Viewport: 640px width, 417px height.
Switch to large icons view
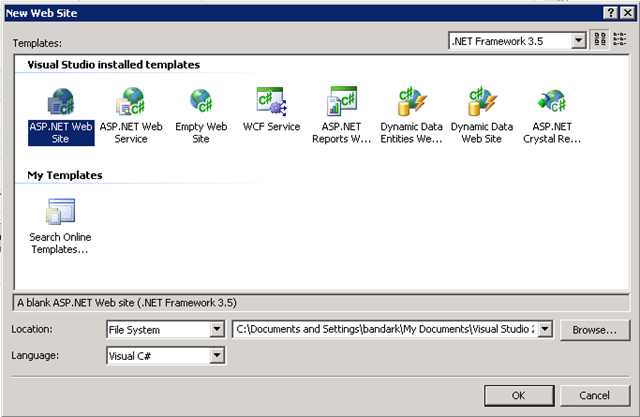(x=600, y=40)
